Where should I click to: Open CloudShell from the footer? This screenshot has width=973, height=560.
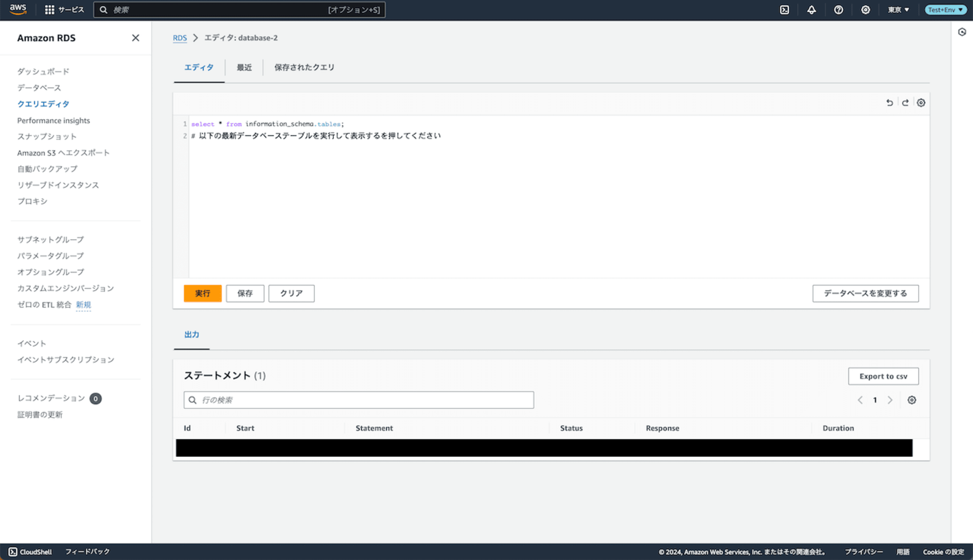(x=30, y=552)
